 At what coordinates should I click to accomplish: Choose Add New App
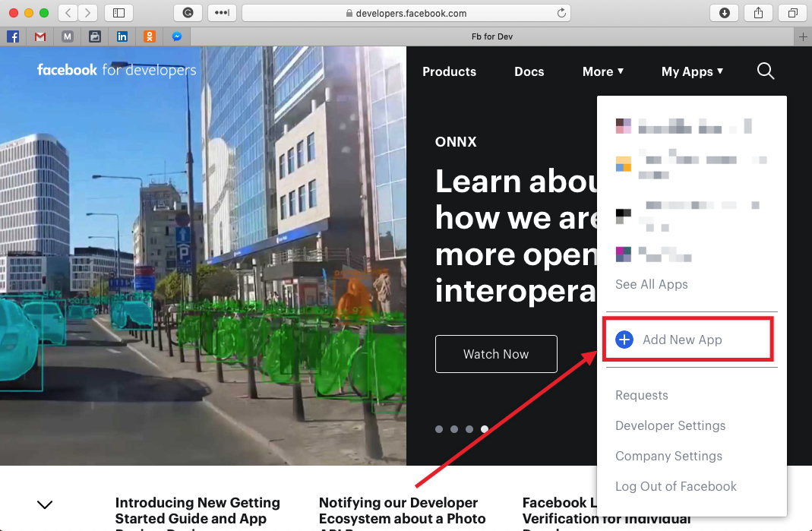[689, 340]
